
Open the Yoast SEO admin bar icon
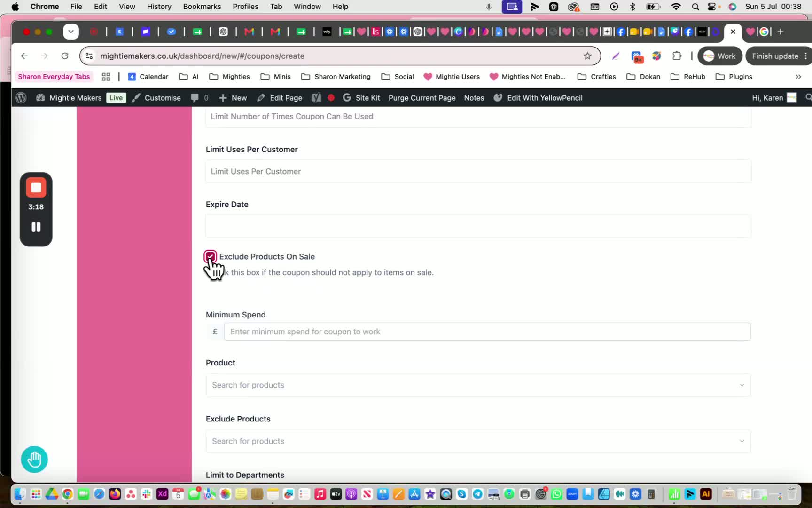(316, 98)
